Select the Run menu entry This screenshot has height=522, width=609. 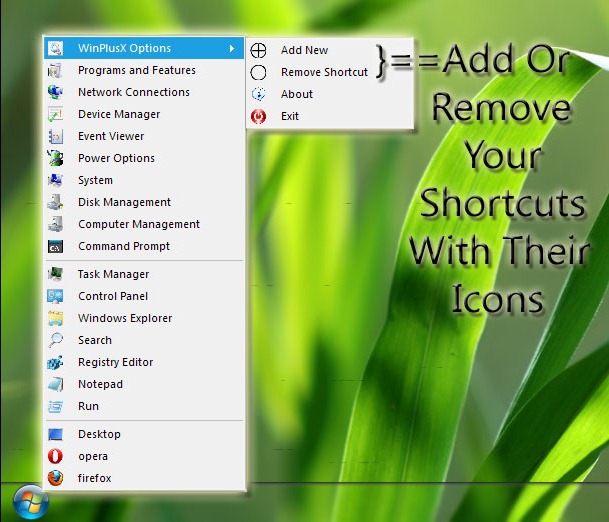click(x=88, y=406)
